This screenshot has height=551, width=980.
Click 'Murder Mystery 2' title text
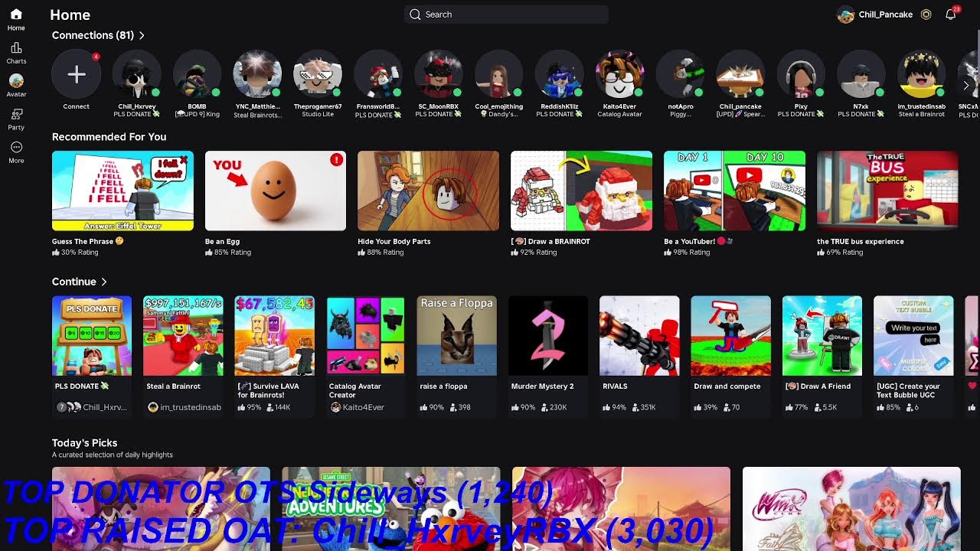coord(542,386)
